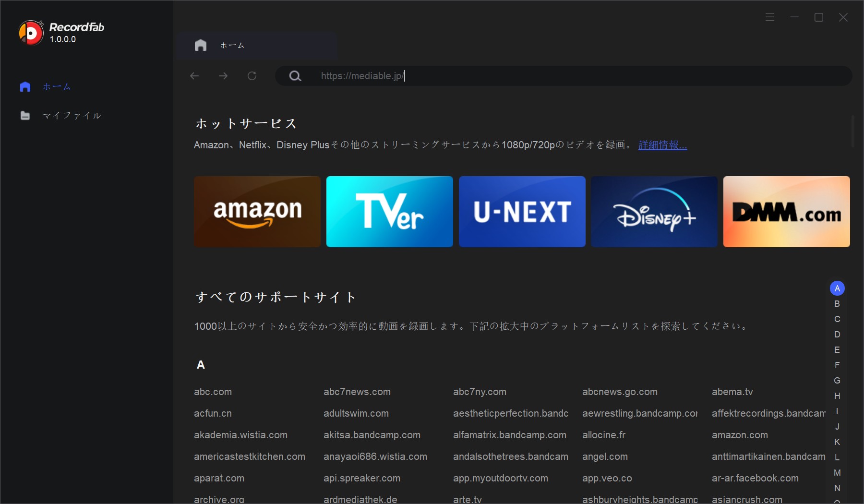This screenshot has width=864, height=504.
Task: Click the search magnifier icon
Action: click(295, 76)
